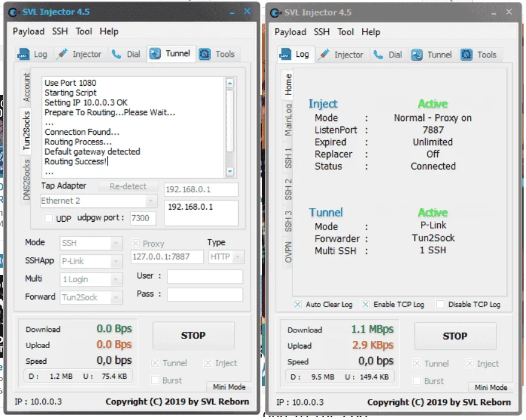Screen dimensions: 526x420
Task: Click STOP button in left window
Action: click(x=193, y=335)
